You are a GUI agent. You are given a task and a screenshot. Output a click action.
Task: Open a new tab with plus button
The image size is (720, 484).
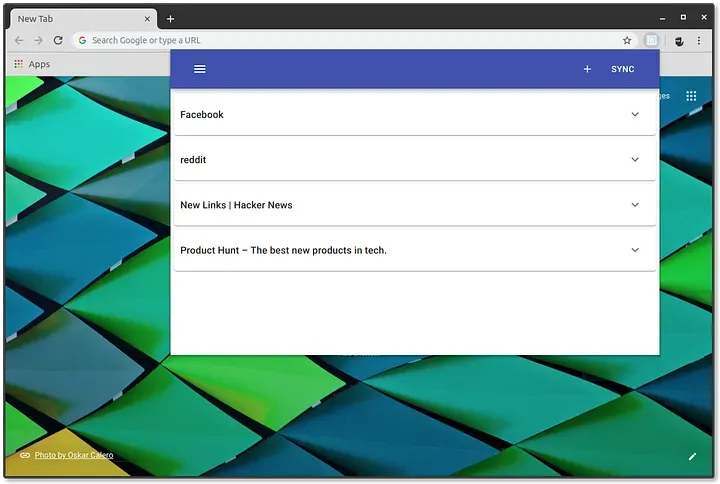(171, 19)
